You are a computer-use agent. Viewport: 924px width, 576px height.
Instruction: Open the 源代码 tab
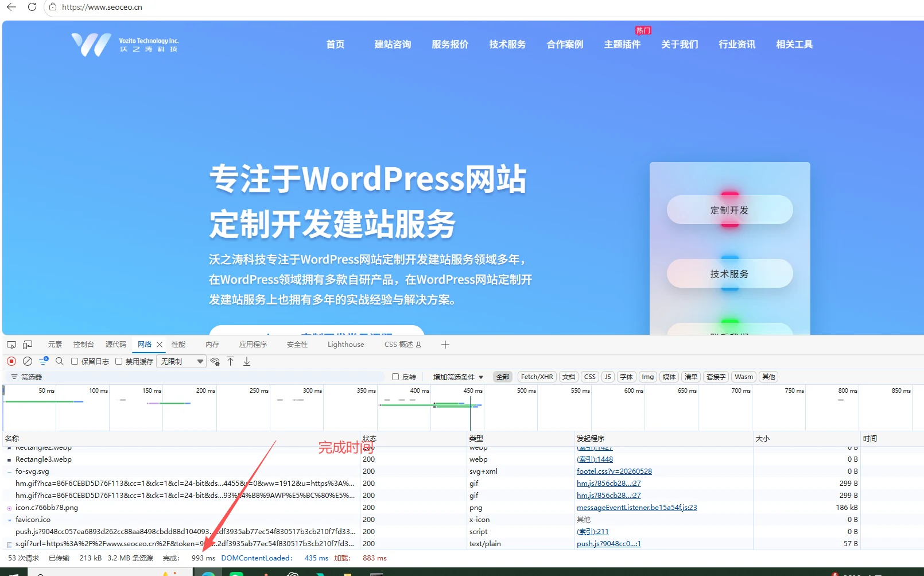(116, 345)
